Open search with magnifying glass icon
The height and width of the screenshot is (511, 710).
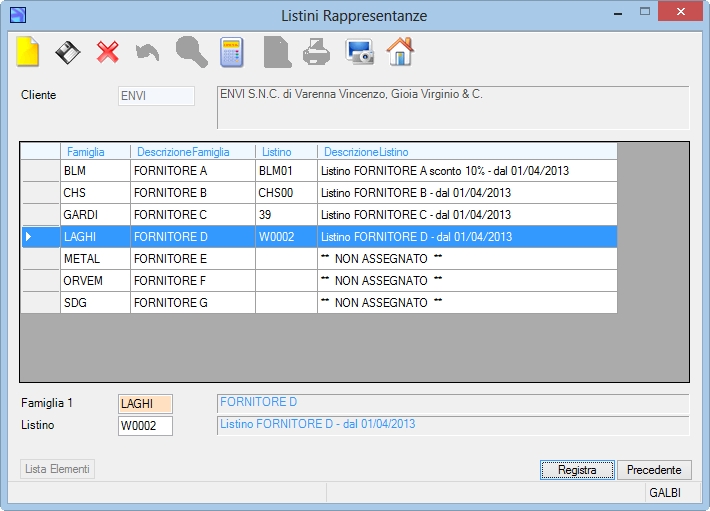(x=192, y=52)
